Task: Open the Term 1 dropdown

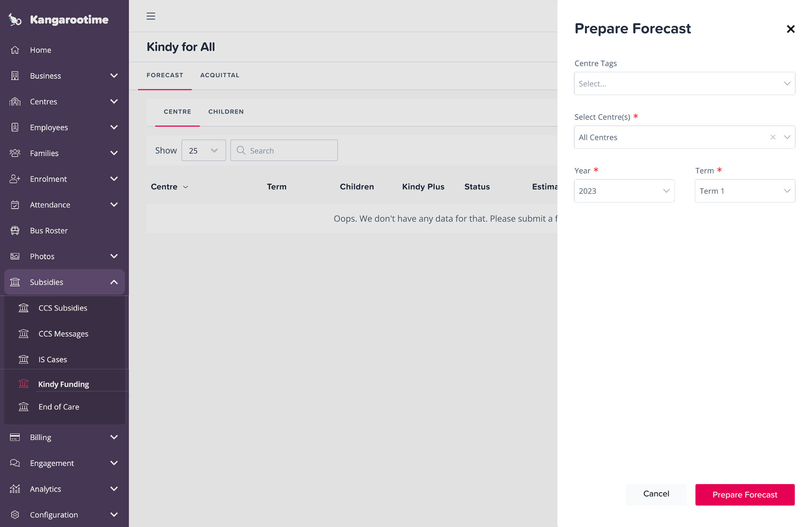Action: point(745,191)
